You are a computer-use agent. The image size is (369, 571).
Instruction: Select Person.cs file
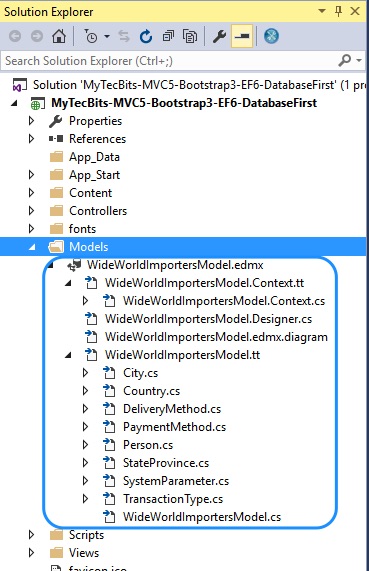tap(148, 445)
